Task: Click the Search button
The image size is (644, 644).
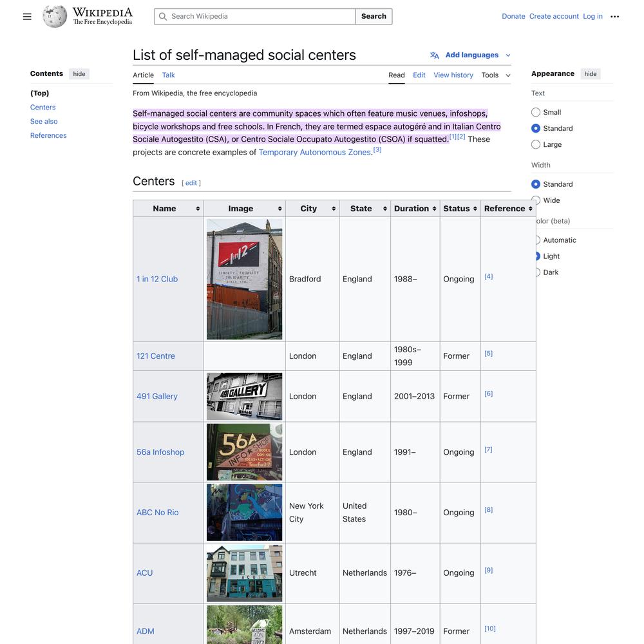Action: (374, 17)
